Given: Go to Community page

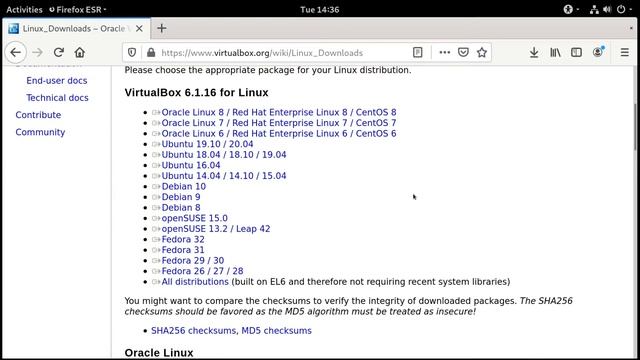Looking at the screenshot, I should coord(40,132).
